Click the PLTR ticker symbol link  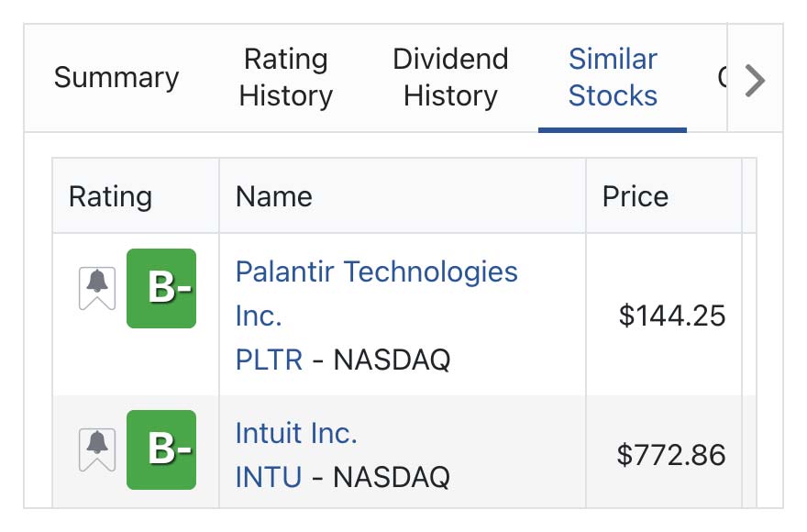click(x=269, y=360)
